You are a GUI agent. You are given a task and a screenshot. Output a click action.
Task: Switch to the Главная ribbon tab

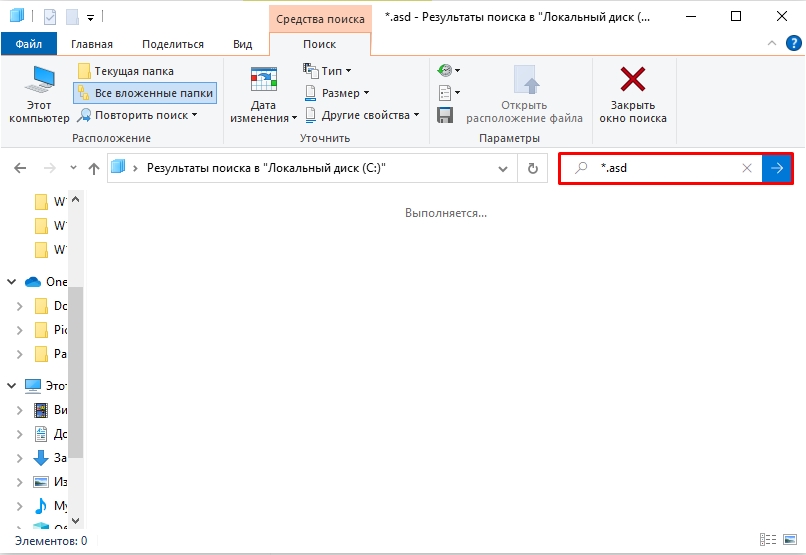pos(91,44)
